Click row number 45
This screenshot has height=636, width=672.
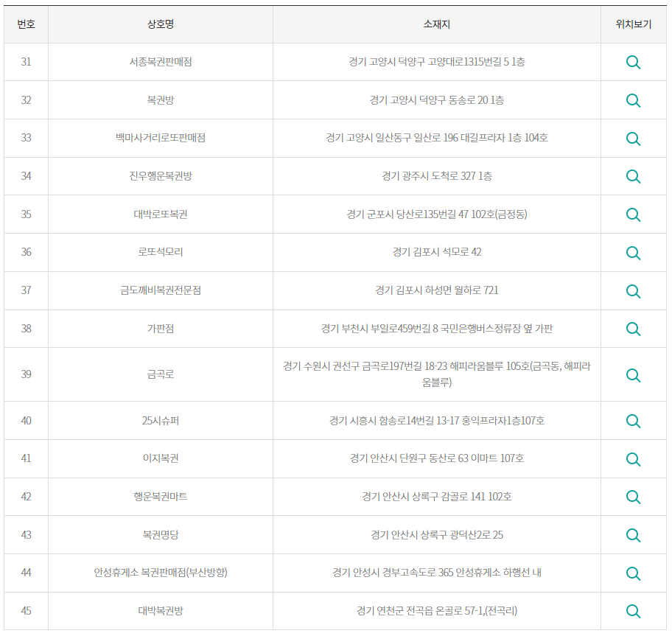[26, 610]
